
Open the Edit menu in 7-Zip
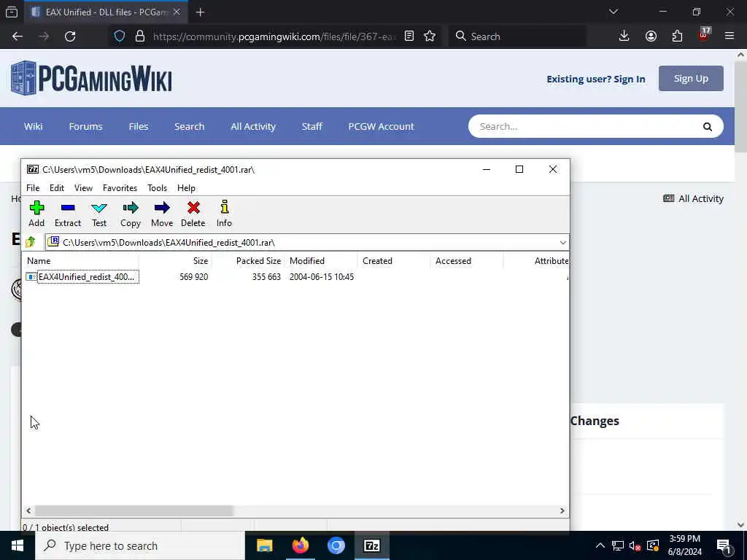tap(57, 188)
